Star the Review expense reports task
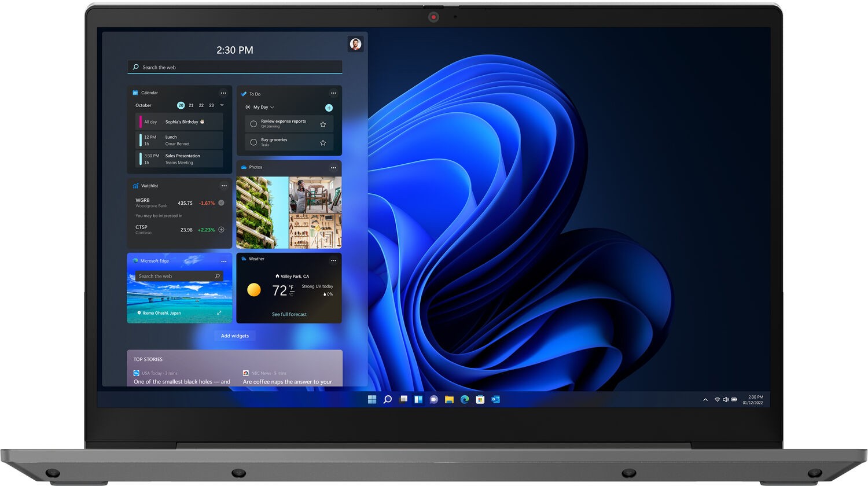 (323, 124)
